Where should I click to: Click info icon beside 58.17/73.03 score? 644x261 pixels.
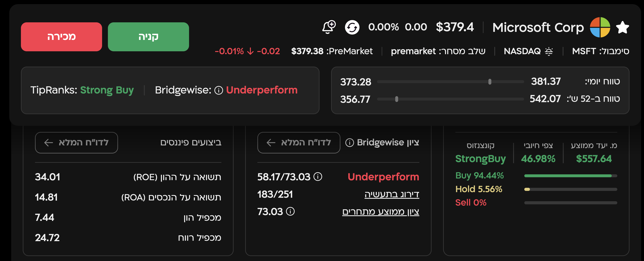click(318, 177)
